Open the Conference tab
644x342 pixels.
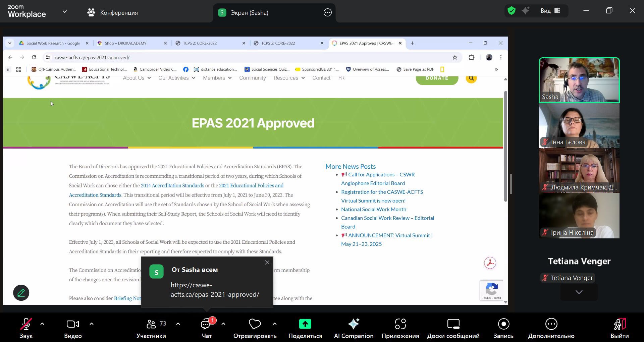113,13
